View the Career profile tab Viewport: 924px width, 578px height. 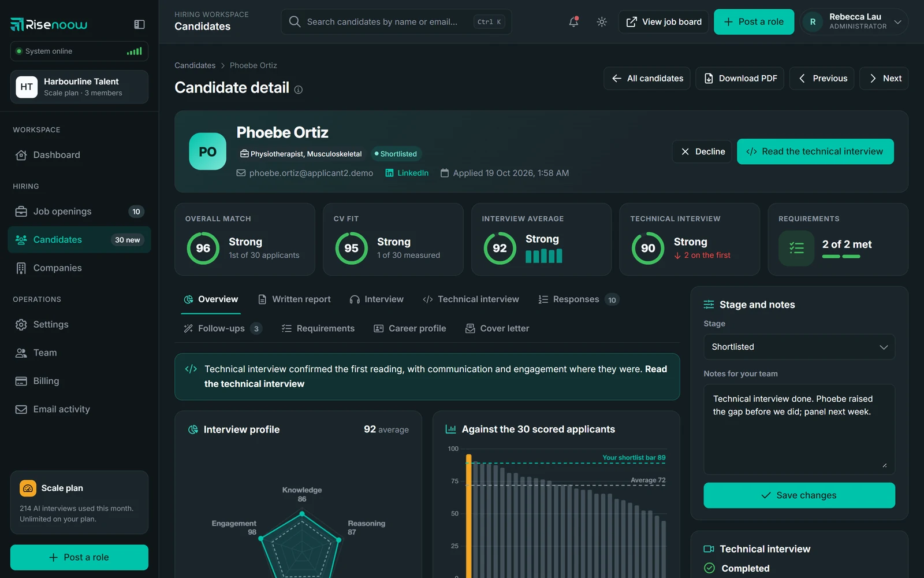(x=410, y=329)
